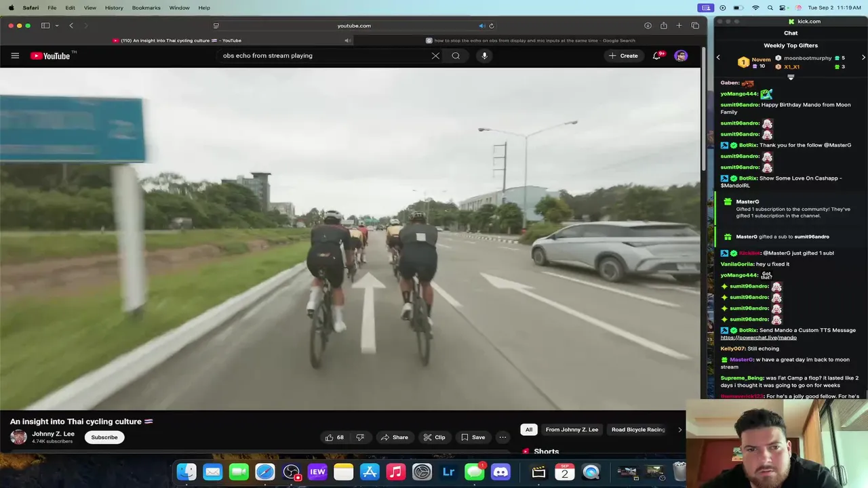This screenshot has width=868, height=488.
Task: Open YouTube notifications bell
Action: 656,56
